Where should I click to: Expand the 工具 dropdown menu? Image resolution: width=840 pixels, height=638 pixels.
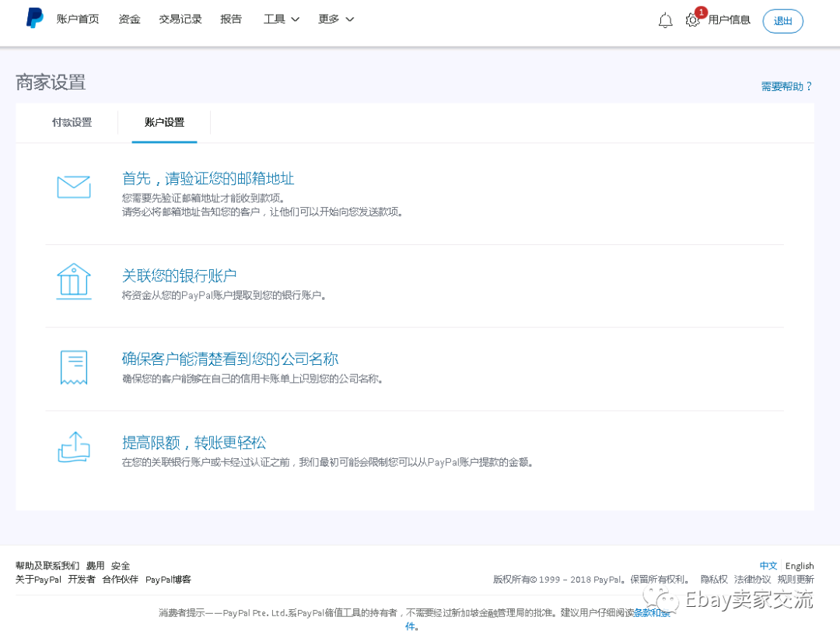point(282,19)
